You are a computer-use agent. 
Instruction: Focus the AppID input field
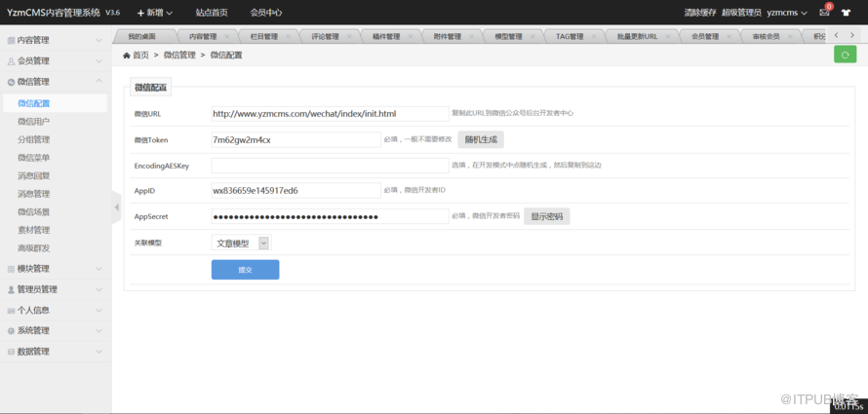296,191
